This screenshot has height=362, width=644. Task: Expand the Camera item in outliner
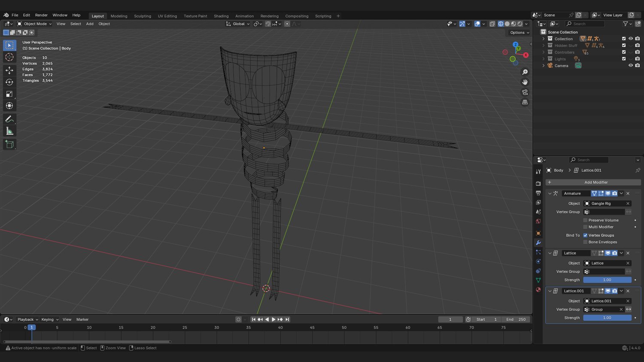pyautogui.click(x=544, y=66)
